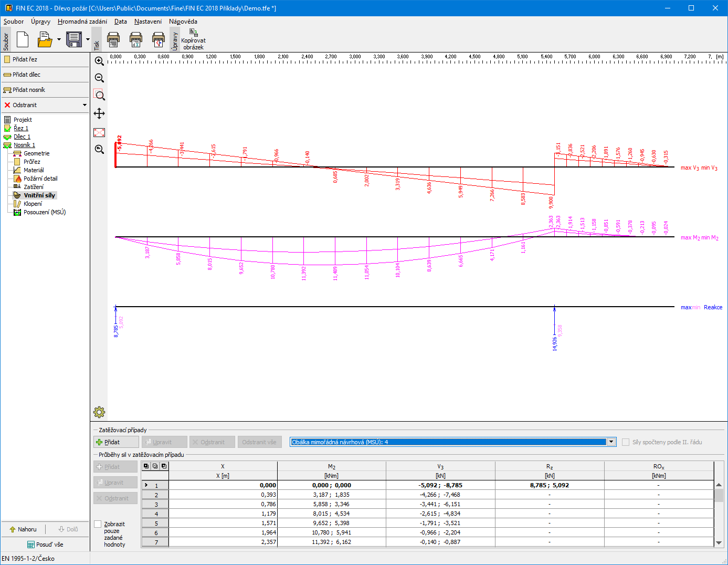This screenshot has height=565, width=728.
Task: Select the pan move tool
Action: coord(99,113)
